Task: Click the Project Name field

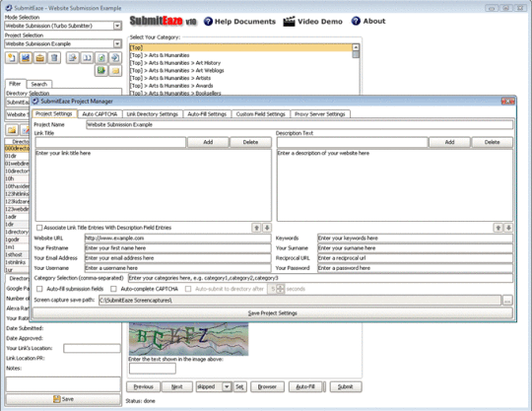Action: tap(299, 124)
